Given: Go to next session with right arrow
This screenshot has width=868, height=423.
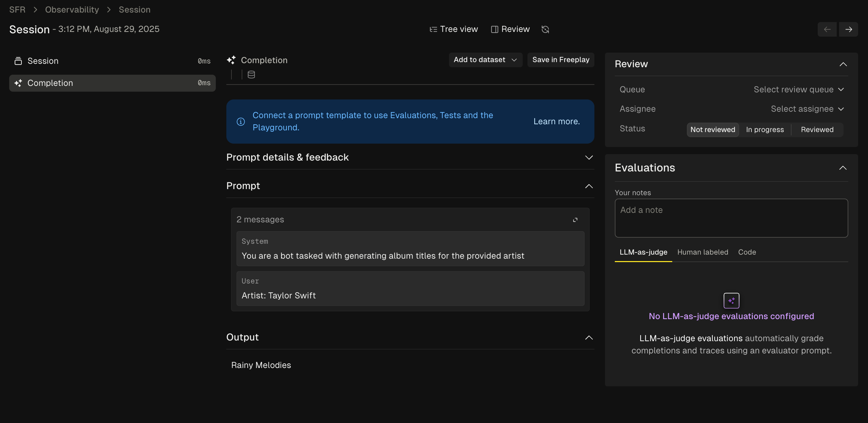Looking at the screenshot, I should coord(848,30).
